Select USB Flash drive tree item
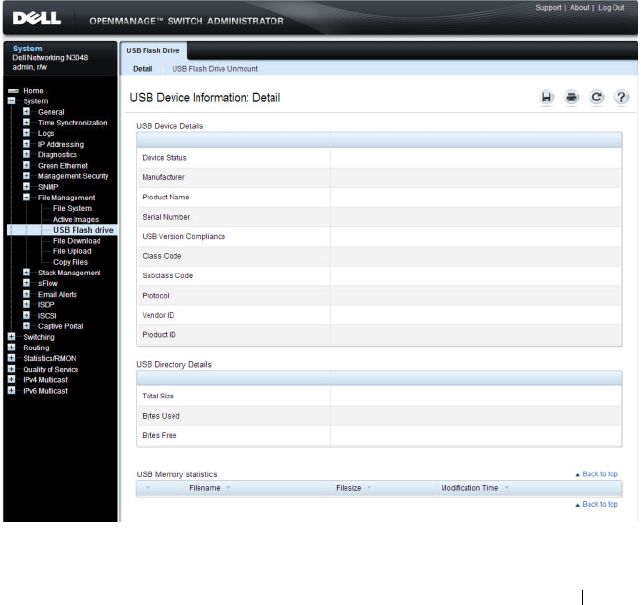Image resolution: width=641 pixels, height=605 pixels. [x=83, y=230]
